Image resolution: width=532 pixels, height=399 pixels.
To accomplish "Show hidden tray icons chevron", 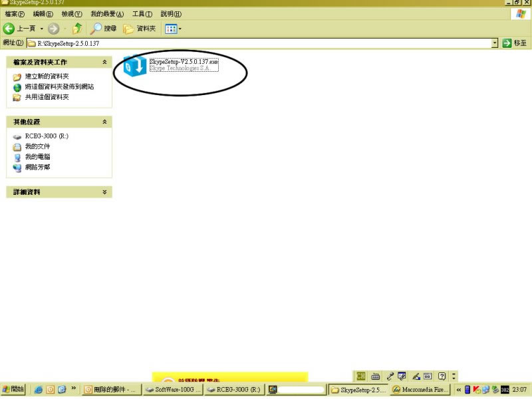I will [x=459, y=390].
